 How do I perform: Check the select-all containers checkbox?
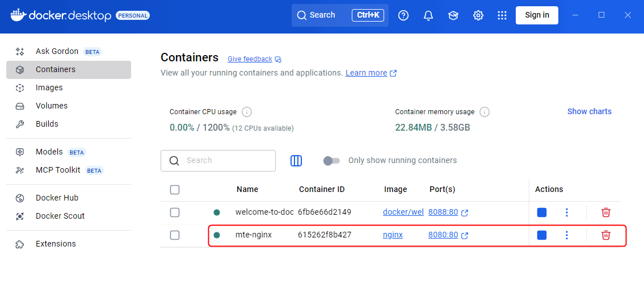pos(175,190)
